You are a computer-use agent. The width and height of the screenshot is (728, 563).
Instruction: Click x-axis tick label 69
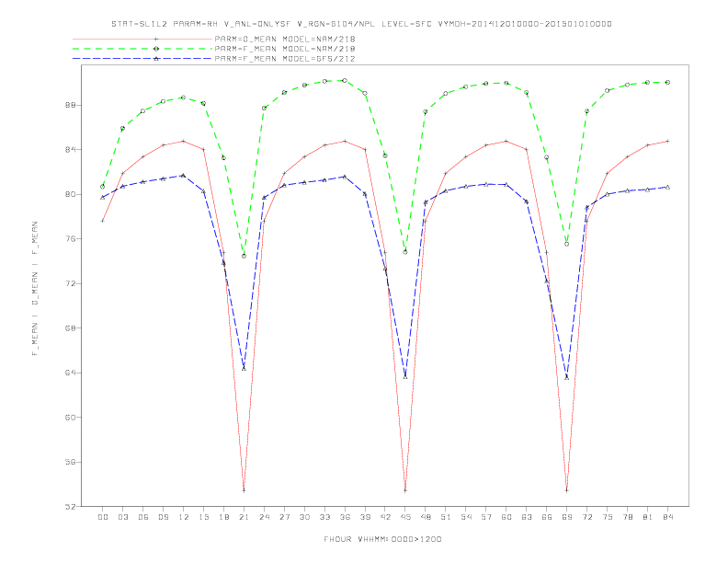coord(567,517)
